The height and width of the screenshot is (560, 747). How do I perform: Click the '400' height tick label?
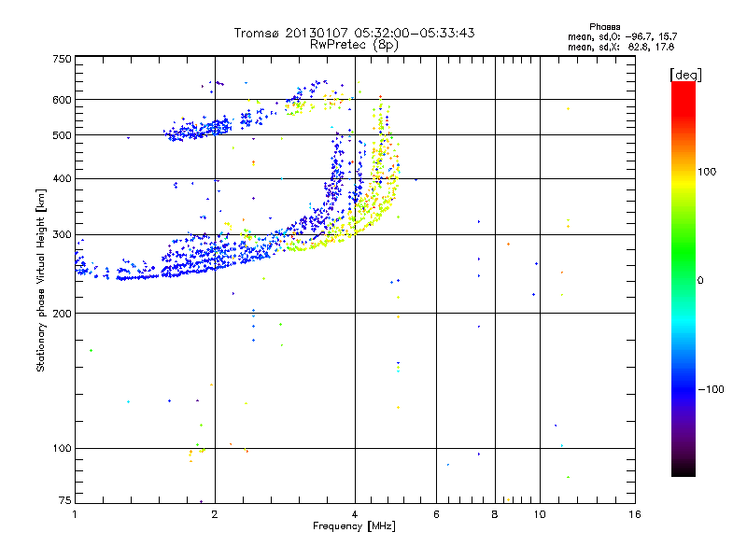(x=62, y=178)
